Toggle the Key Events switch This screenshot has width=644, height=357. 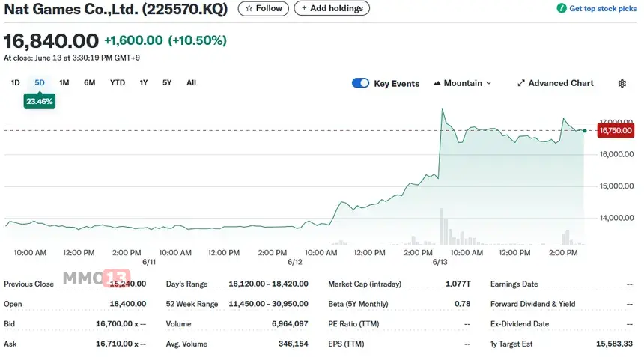360,83
